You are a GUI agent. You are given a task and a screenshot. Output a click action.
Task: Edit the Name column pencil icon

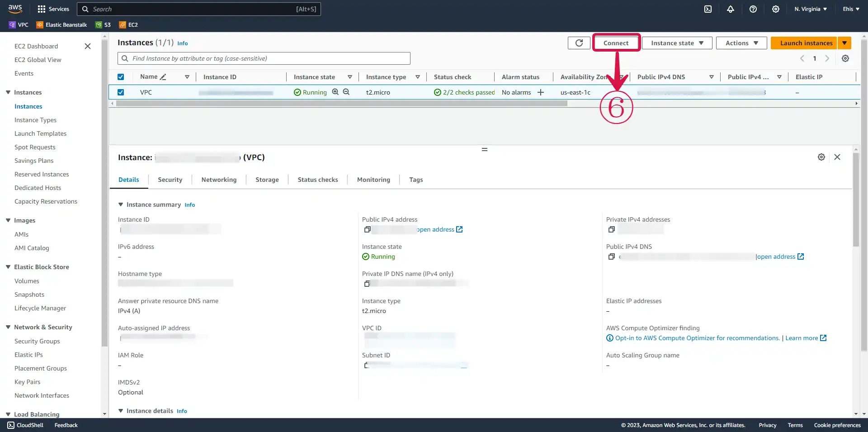click(163, 77)
